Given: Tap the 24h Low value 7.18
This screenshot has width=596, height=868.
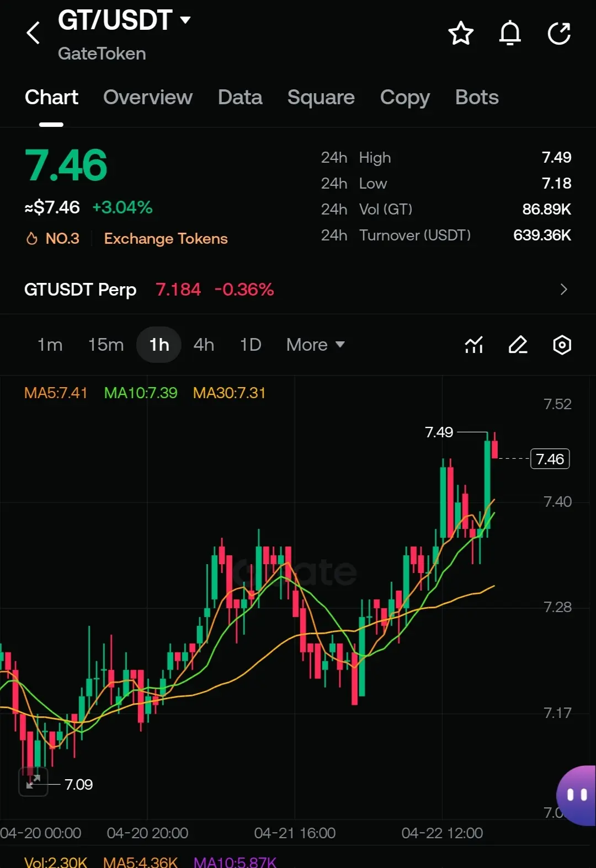Looking at the screenshot, I should pos(556,184).
